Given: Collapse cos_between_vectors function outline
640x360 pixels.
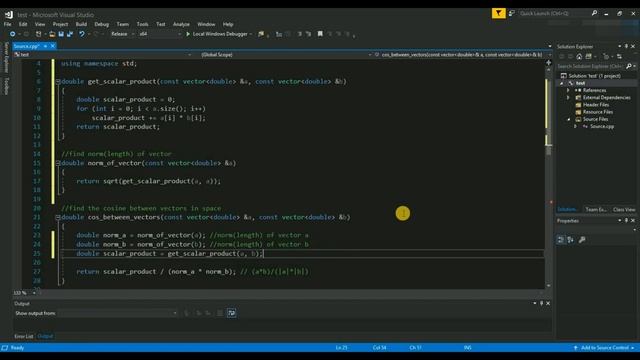Looking at the screenshot, I should coord(58,218).
